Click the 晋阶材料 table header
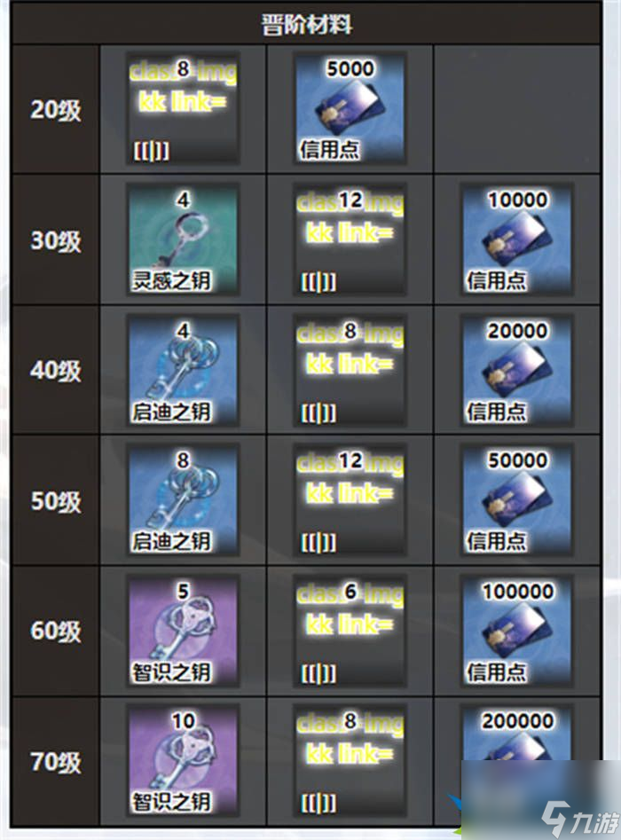 [x=306, y=25]
